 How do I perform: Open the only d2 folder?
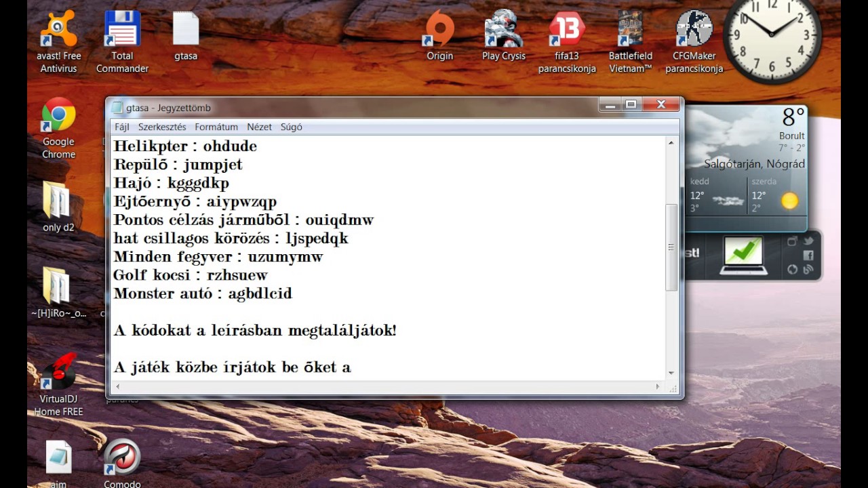(x=58, y=207)
